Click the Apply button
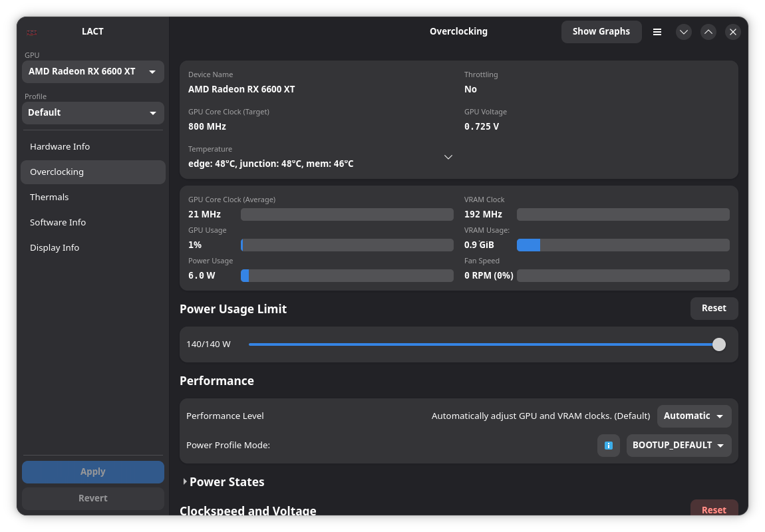Screen dimensions: 765x532 (92, 472)
